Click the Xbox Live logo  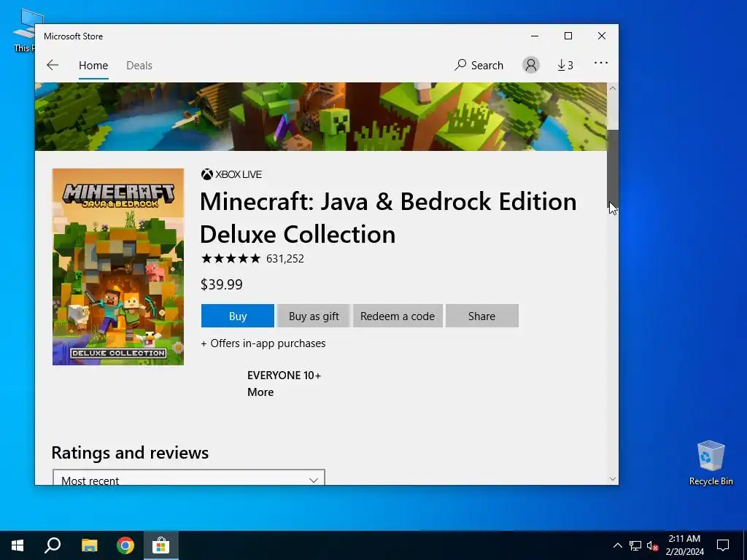(x=231, y=174)
